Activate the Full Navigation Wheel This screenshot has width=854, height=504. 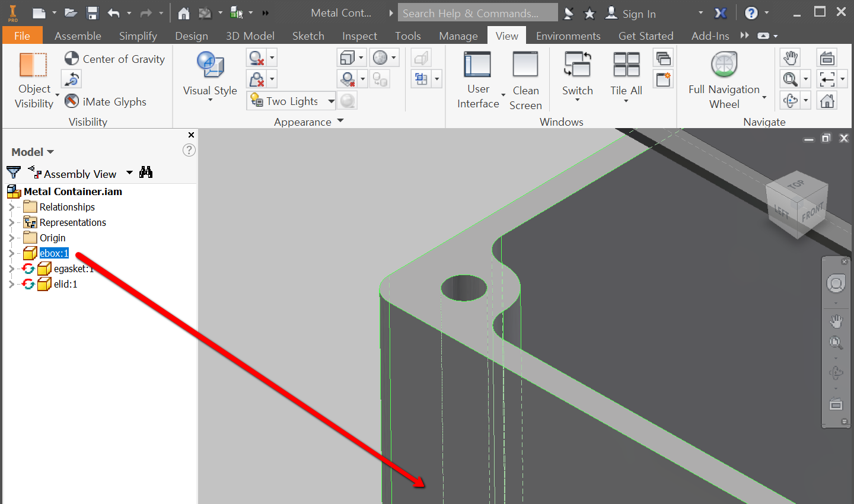coord(724,64)
